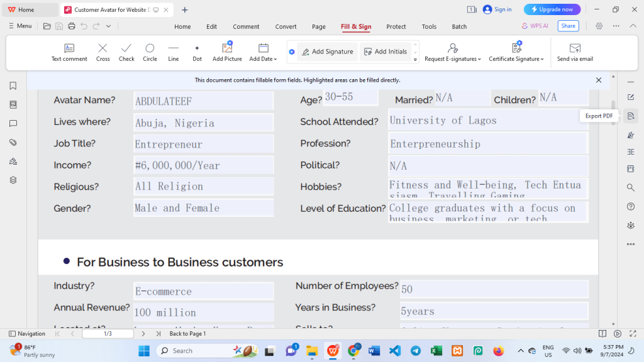This screenshot has width=644, height=362.
Task: Click the Add Picture tool
Action: (227, 53)
